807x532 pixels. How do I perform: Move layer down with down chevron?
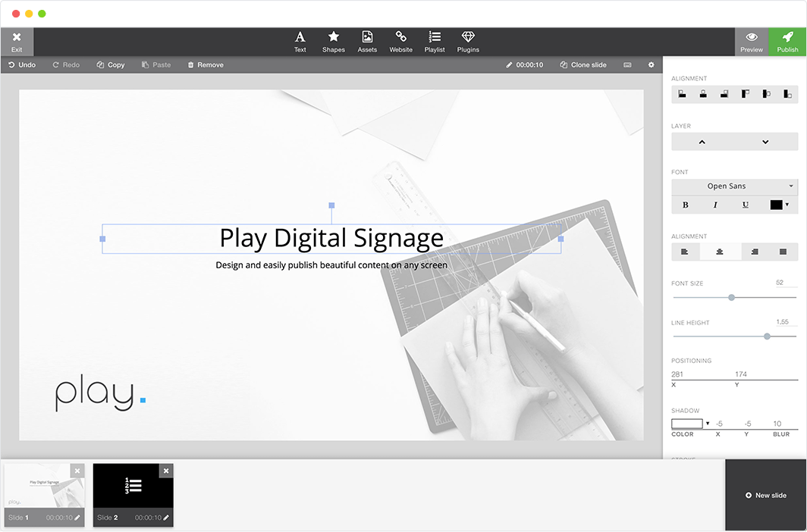coord(766,142)
